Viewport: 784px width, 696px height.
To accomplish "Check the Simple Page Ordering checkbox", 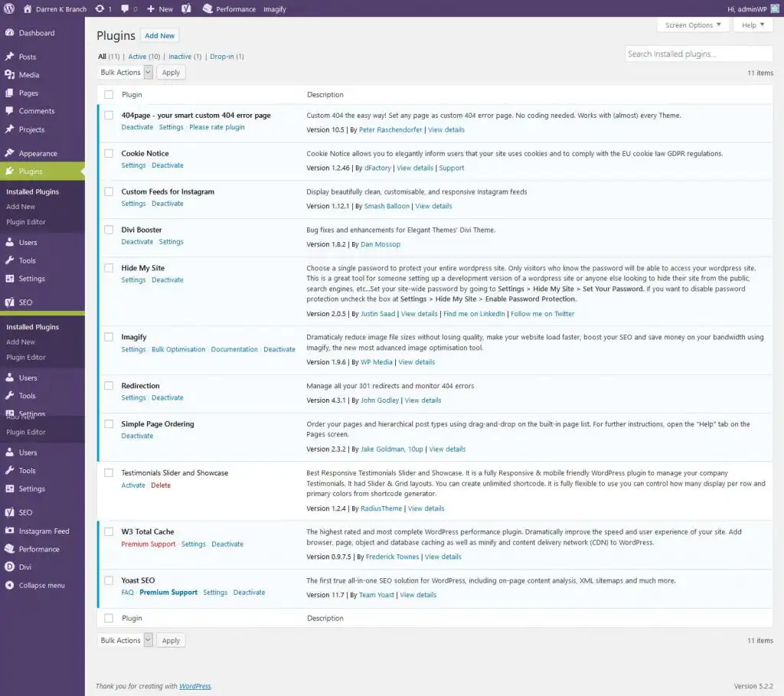I will 109,424.
